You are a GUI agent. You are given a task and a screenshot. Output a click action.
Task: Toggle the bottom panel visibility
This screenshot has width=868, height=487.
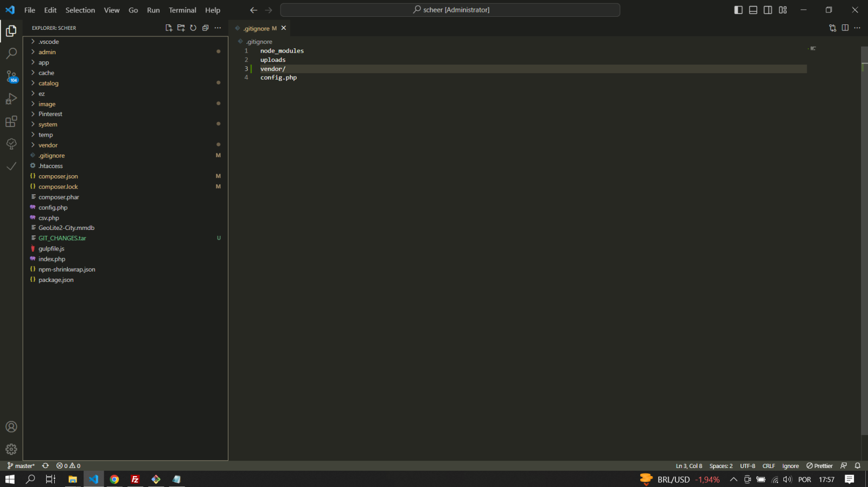coord(753,10)
